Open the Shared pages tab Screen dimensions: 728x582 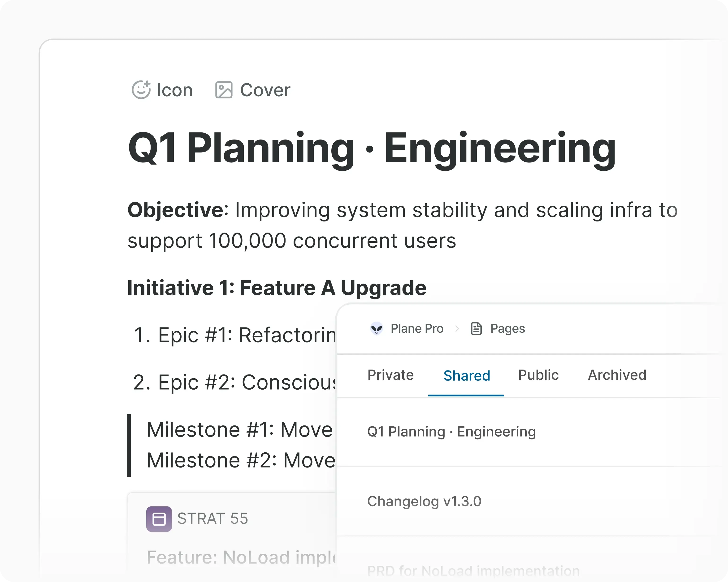click(x=466, y=375)
